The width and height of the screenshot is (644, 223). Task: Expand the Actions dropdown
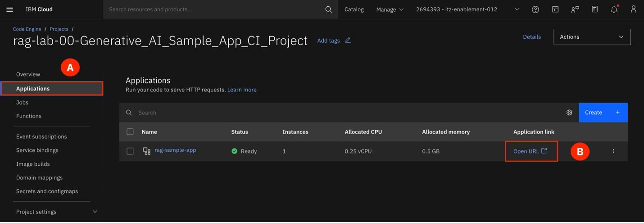[592, 37]
